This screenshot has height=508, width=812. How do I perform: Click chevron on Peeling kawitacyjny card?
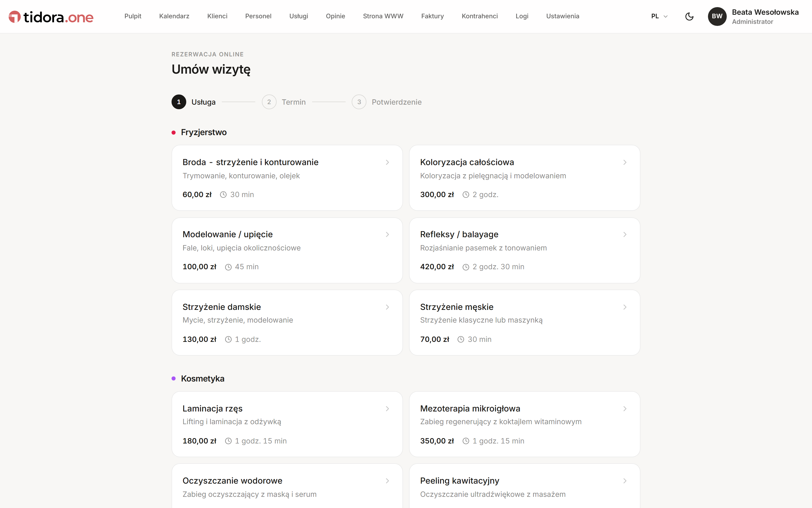(x=625, y=481)
